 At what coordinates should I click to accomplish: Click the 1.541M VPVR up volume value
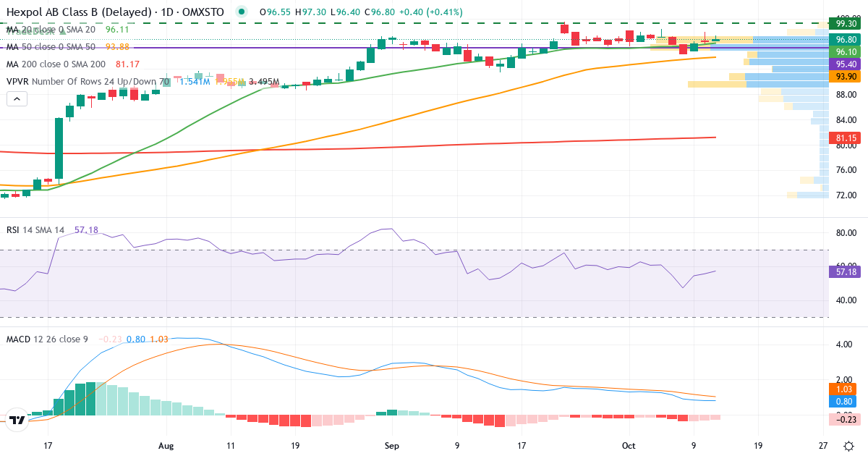[x=195, y=82]
